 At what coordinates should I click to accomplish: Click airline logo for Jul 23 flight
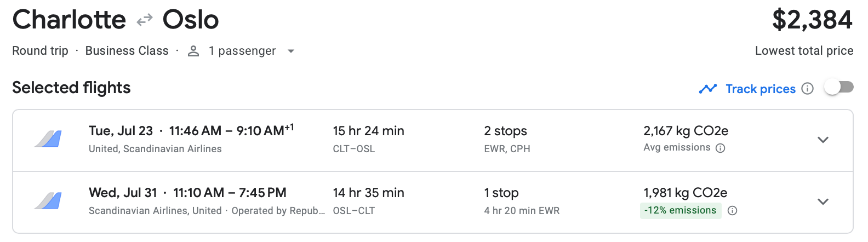pos(48,139)
